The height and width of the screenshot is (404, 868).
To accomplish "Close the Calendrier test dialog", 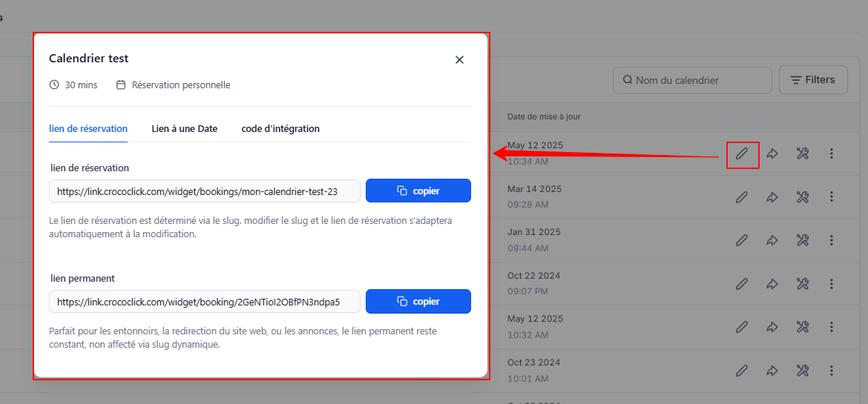I will tap(459, 60).
